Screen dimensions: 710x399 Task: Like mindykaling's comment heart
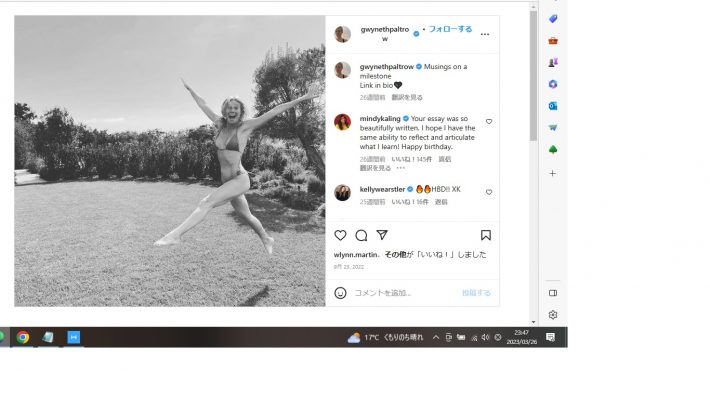[x=489, y=121]
